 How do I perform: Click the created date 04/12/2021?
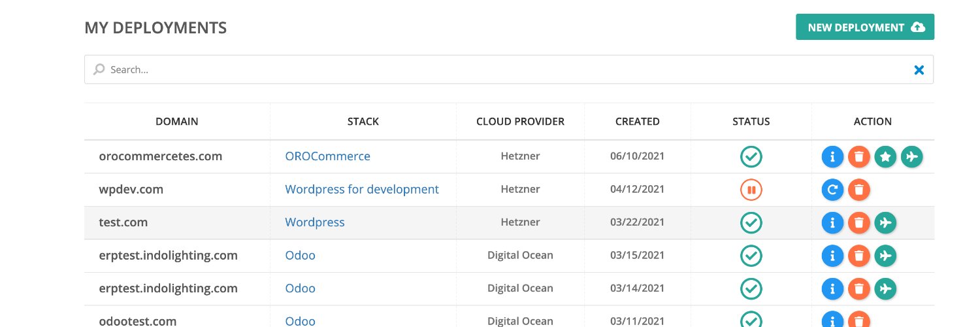coord(638,189)
